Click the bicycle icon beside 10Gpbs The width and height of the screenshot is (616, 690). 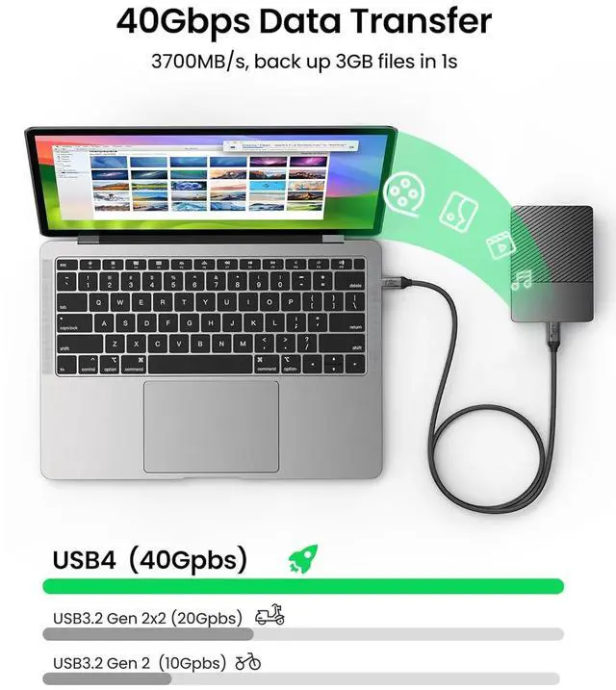tap(247, 662)
